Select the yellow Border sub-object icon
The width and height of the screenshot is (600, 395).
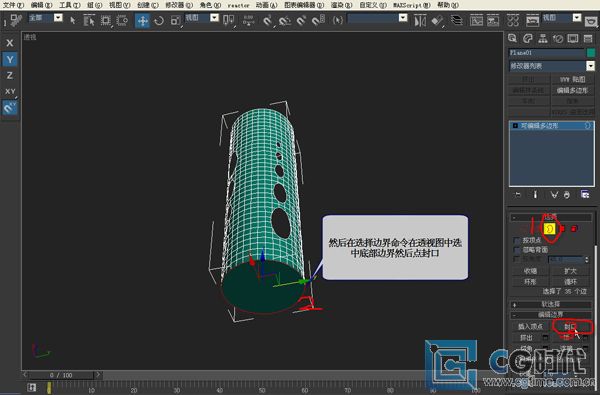549,229
